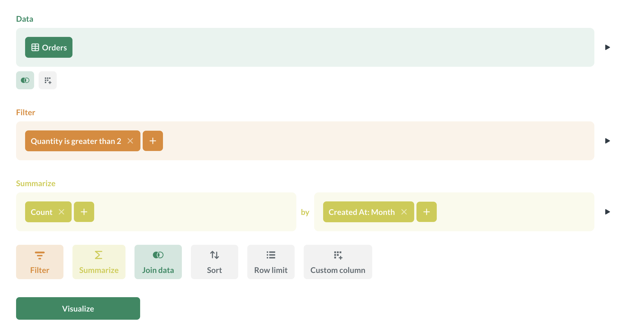This screenshot has width=644, height=329.
Task: Remove the Count aggregation
Action: pos(61,212)
